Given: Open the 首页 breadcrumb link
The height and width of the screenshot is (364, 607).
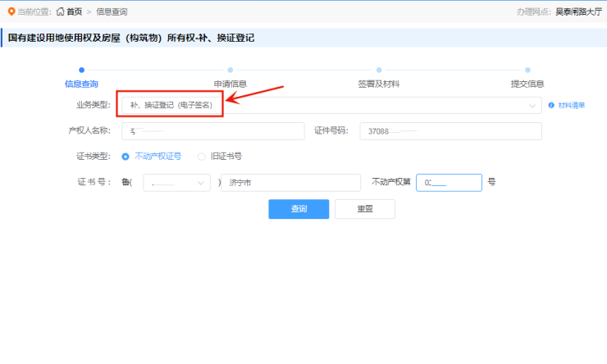Looking at the screenshot, I should (75, 11).
